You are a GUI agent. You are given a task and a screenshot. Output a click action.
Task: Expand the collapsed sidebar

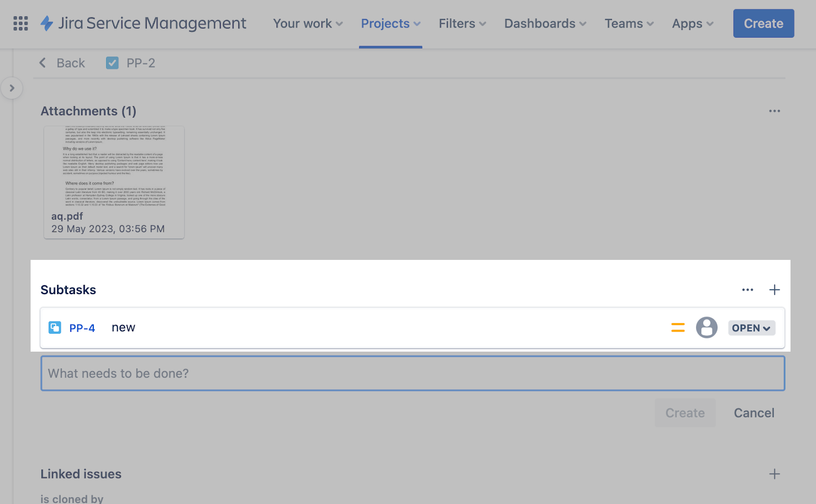12,88
